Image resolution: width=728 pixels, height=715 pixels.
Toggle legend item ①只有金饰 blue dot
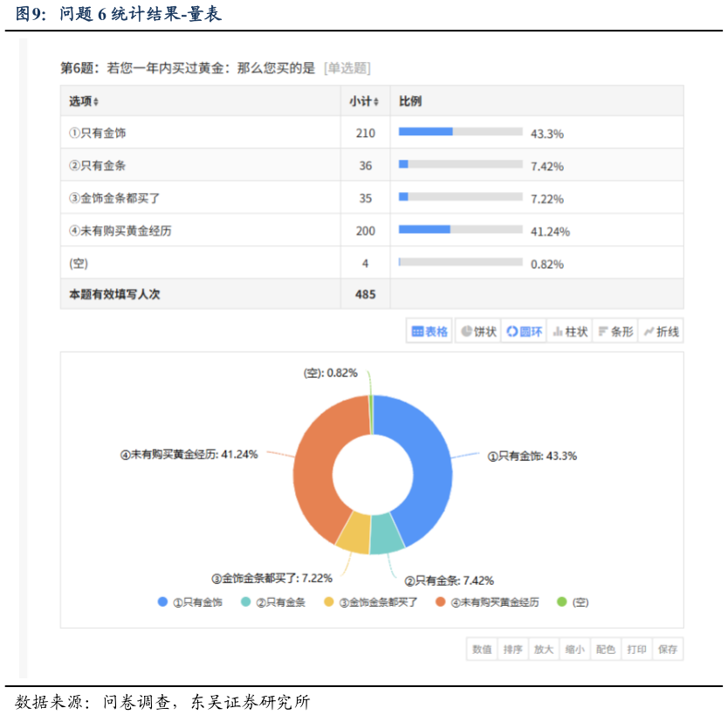coord(162,602)
